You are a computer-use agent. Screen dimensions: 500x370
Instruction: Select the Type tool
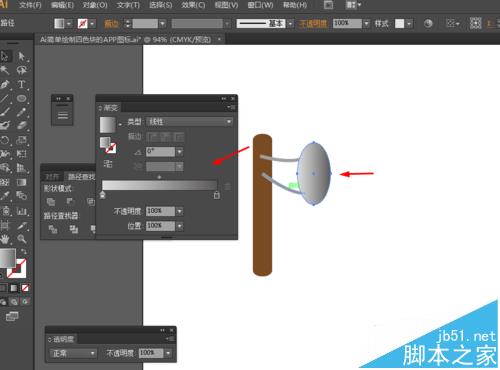[21, 84]
